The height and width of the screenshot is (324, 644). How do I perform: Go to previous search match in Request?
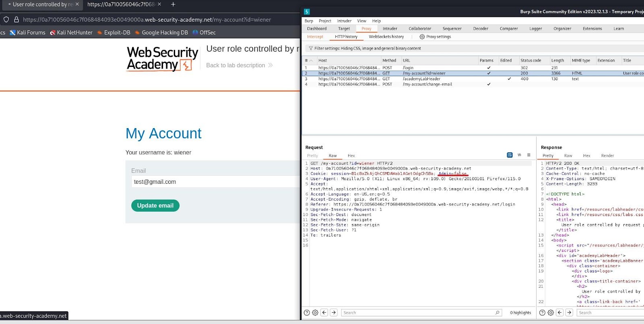(x=324, y=313)
